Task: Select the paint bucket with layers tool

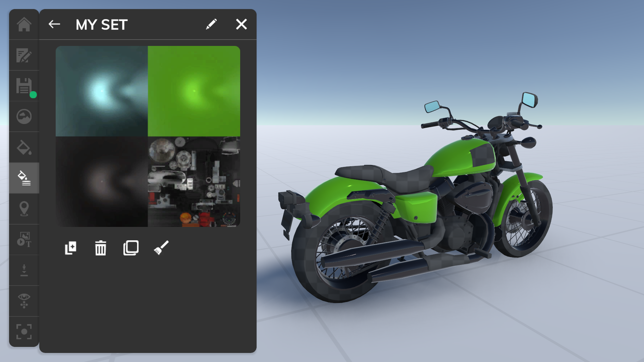Action: [x=24, y=178]
